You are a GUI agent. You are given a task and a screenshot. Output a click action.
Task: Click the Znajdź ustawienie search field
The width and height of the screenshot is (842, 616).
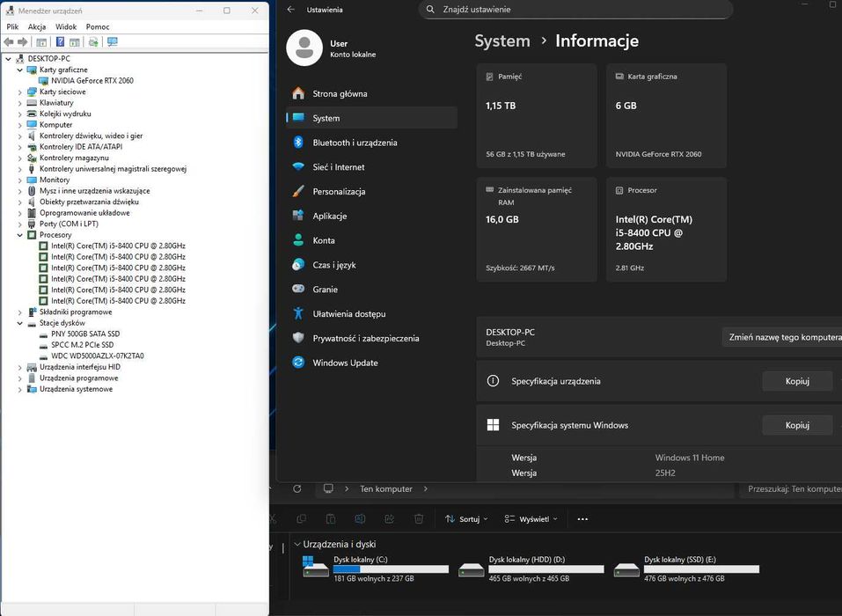[575, 10]
